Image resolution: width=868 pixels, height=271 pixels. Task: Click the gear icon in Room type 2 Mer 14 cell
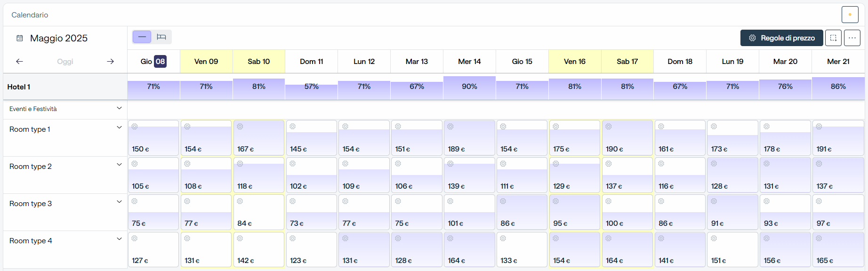tap(450, 164)
